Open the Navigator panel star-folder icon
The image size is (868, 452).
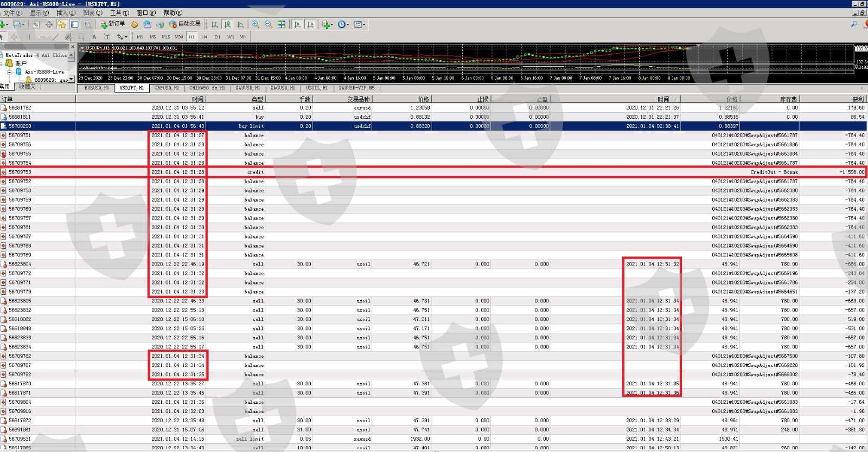(x=61, y=24)
